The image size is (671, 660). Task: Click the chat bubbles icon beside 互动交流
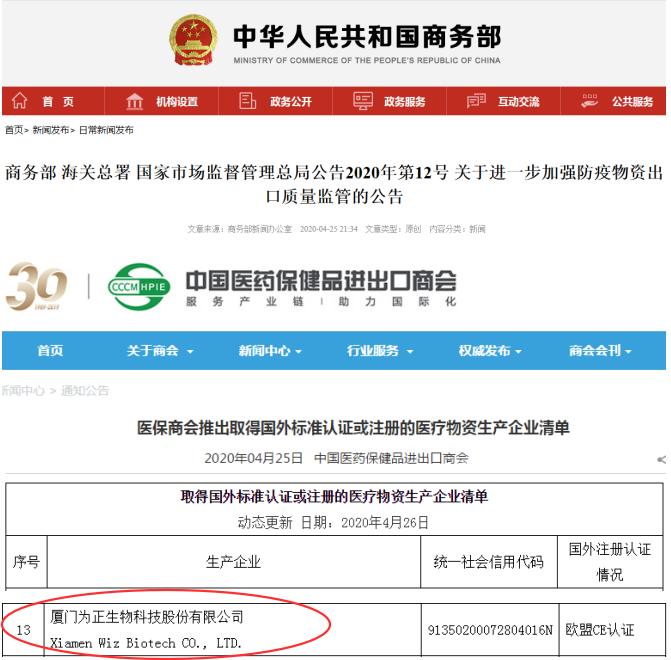coord(476,101)
